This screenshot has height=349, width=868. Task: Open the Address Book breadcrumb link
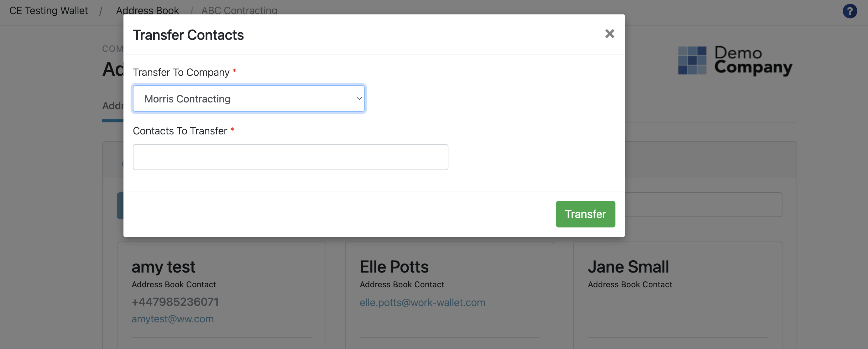[147, 10]
